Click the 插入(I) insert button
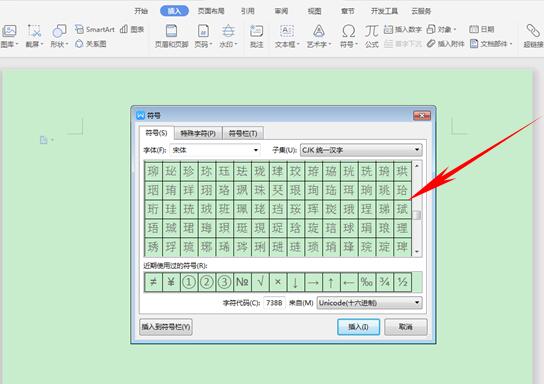 (x=358, y=327)
